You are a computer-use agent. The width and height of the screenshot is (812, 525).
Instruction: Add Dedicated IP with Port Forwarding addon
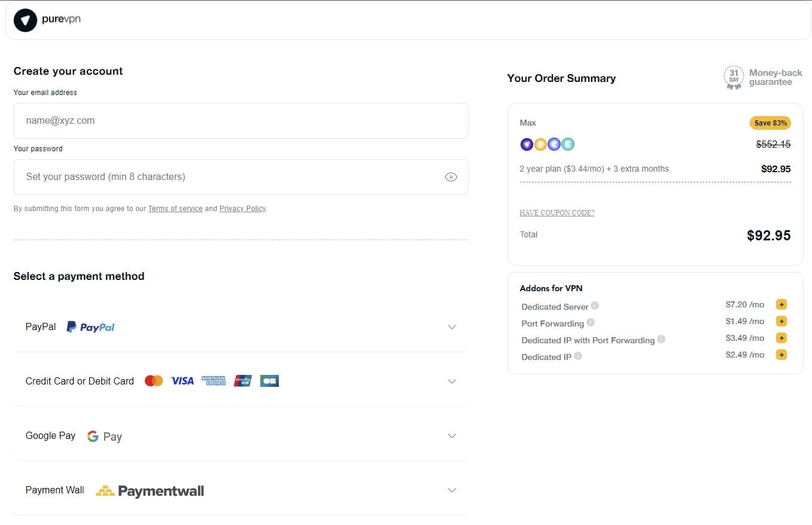point(781,338)
